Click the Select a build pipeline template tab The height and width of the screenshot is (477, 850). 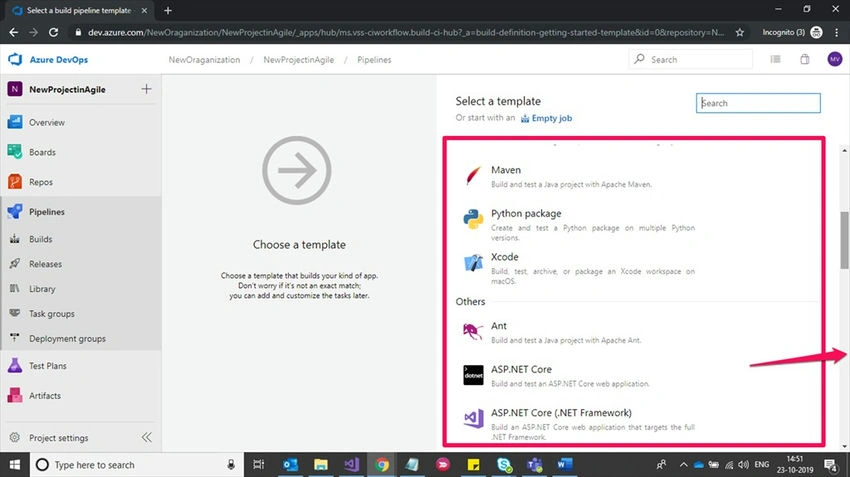click(79, 10)
